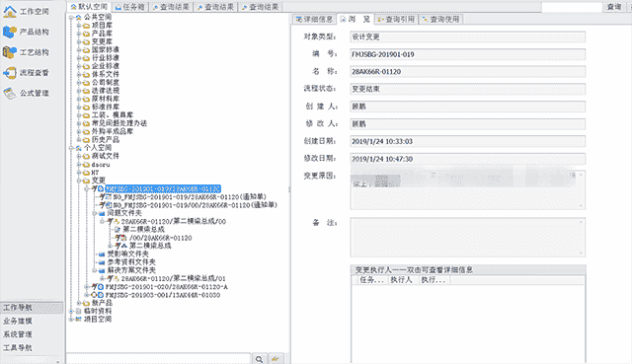632x364 pixels.
Task: Click the icon right of the magnifier button
Action: [x=276, y=359]
